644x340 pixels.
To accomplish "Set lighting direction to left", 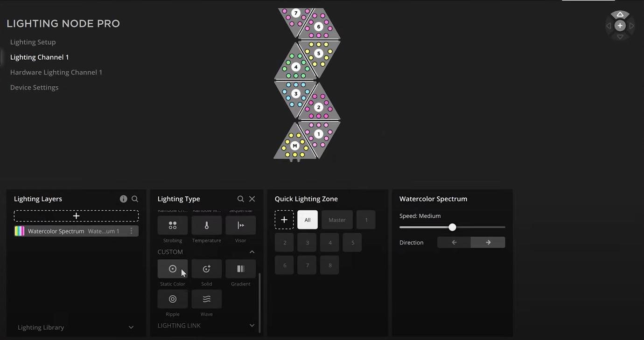I will pyautogui.click(x=453, y=242).
